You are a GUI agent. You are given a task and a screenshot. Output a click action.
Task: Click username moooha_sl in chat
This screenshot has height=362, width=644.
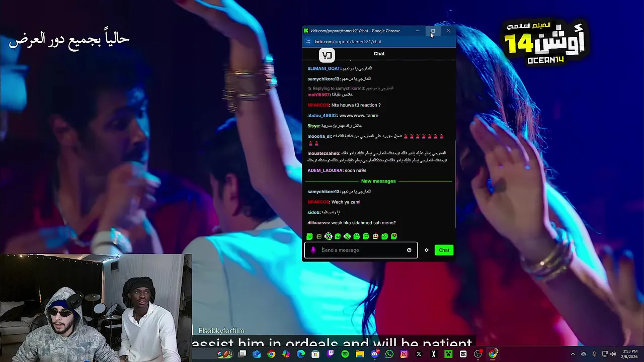[x=319, y=136]
